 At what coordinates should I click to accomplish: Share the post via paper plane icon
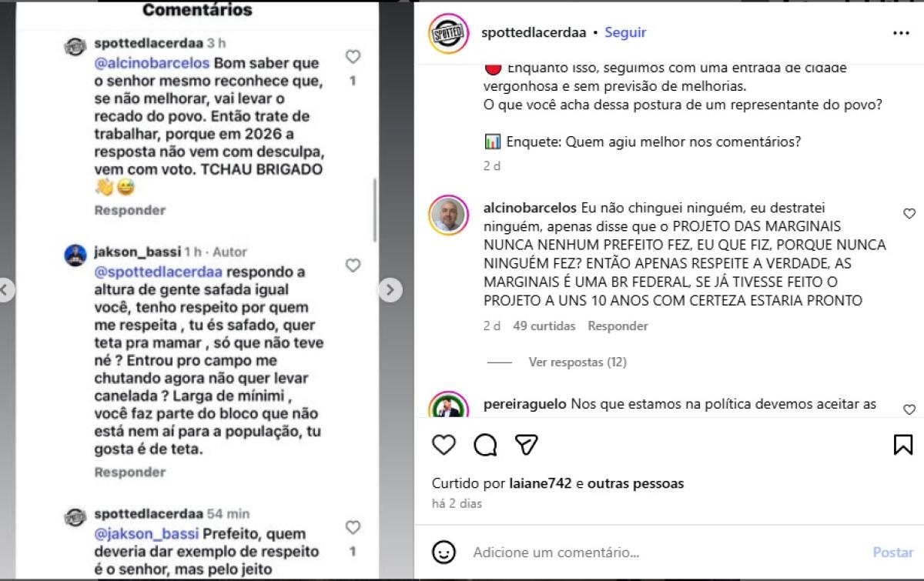(x=527, y=445)
